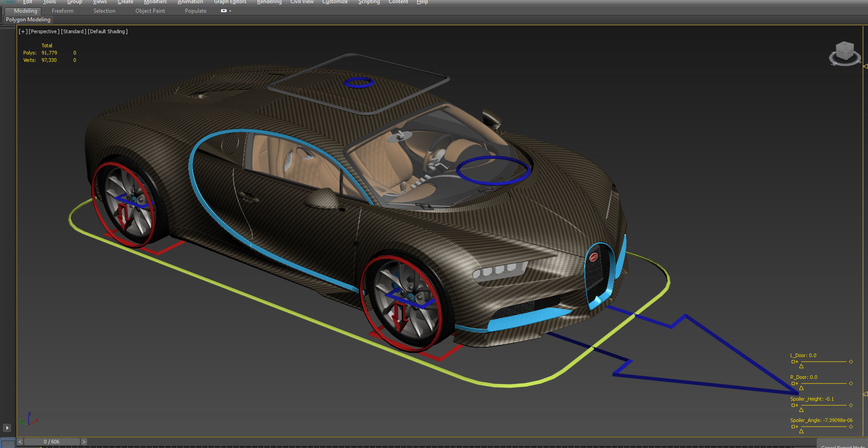Click the ViewCube navigation widget
This screenshot has width=868, height=448.
(x=845, y=54)
